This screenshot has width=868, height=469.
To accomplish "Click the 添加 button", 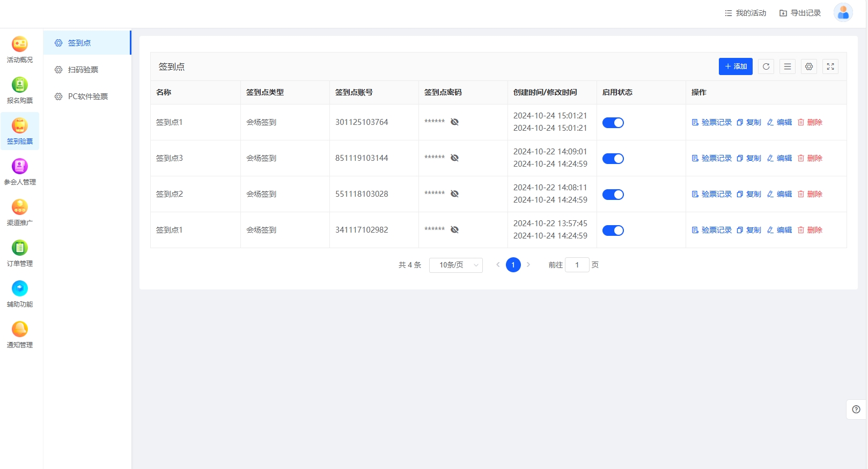I will coord(735,66).
